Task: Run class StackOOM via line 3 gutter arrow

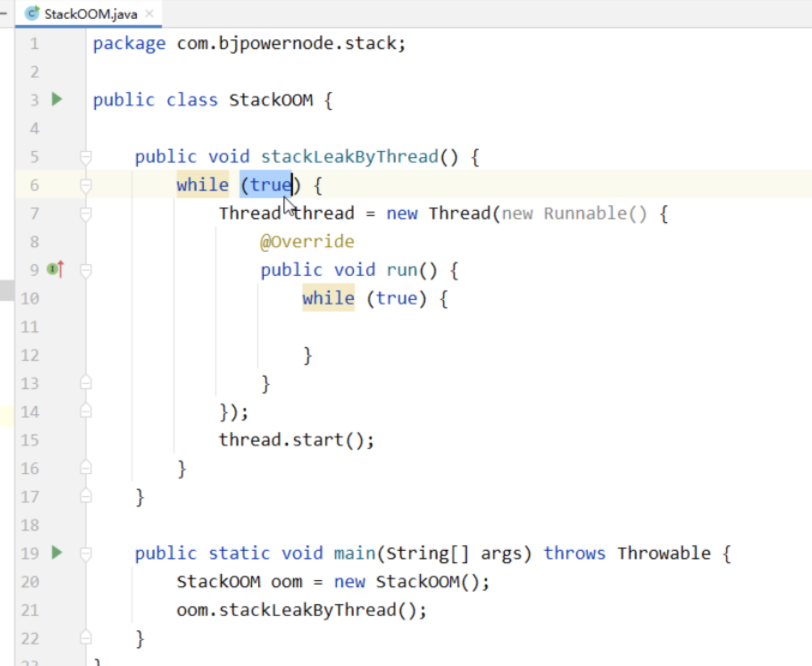Action: point(57,99)
